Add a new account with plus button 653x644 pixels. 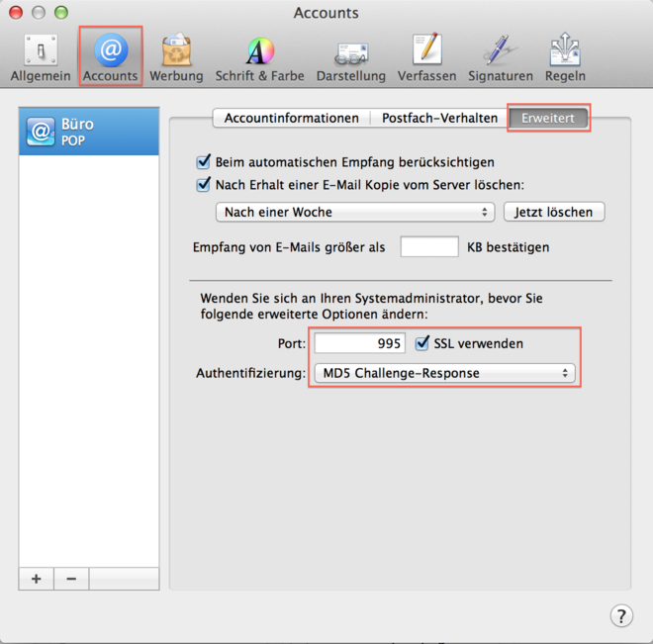tap(37, 579)
